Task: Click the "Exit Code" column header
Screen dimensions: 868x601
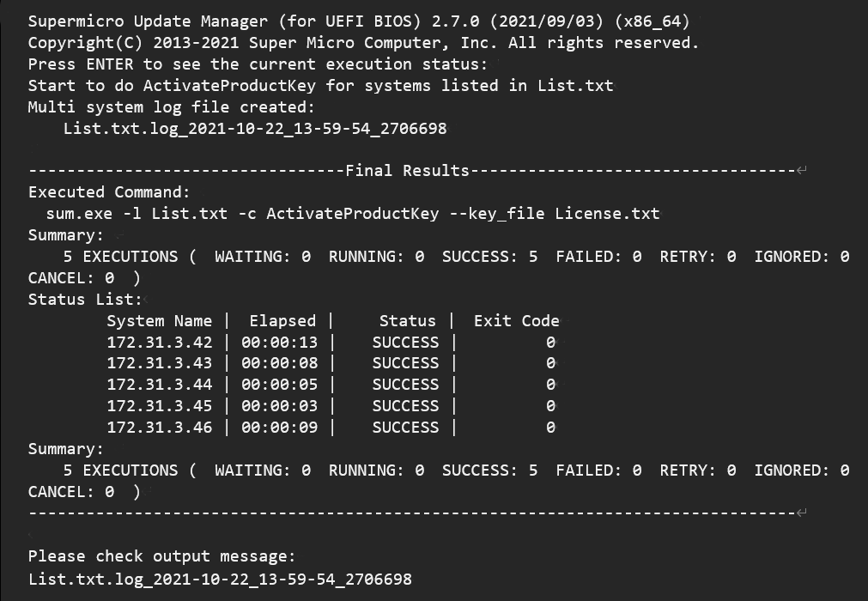Action: 516,321
